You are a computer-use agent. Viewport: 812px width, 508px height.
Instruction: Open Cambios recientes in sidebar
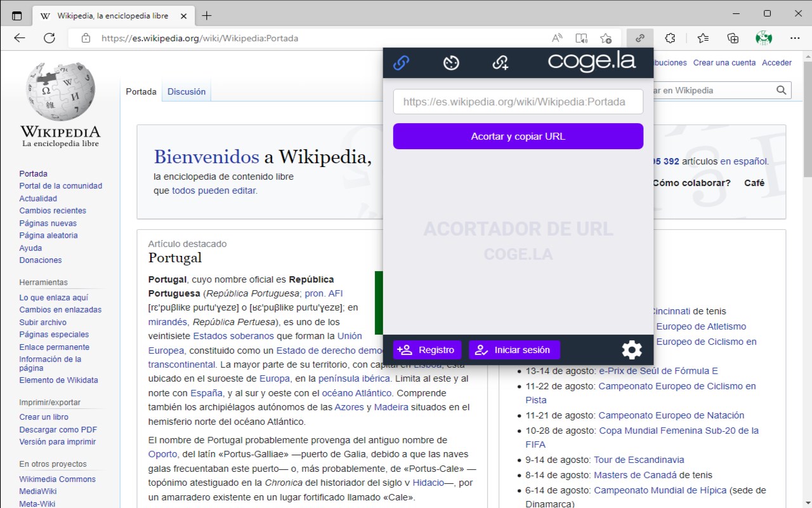(53, 211)
